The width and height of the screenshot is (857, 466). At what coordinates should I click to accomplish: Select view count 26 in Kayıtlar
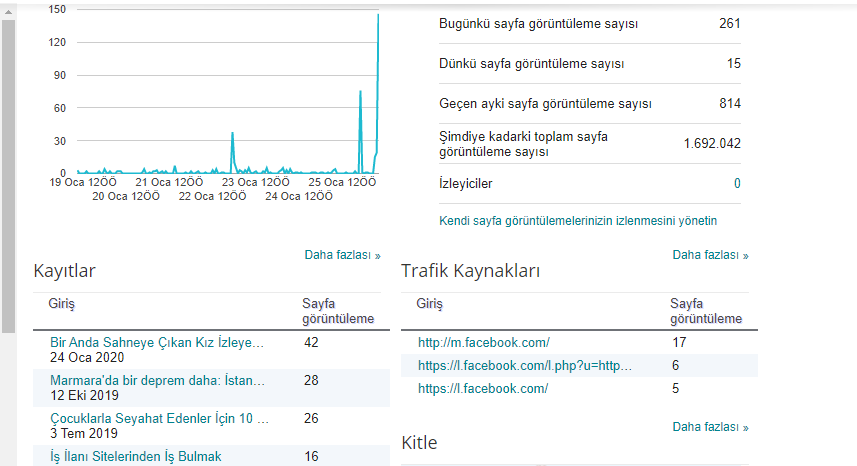[311, 418]
